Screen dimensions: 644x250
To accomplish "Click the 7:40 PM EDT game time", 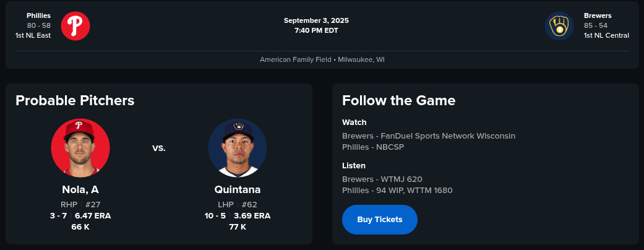I will click(x=316, y=30).
